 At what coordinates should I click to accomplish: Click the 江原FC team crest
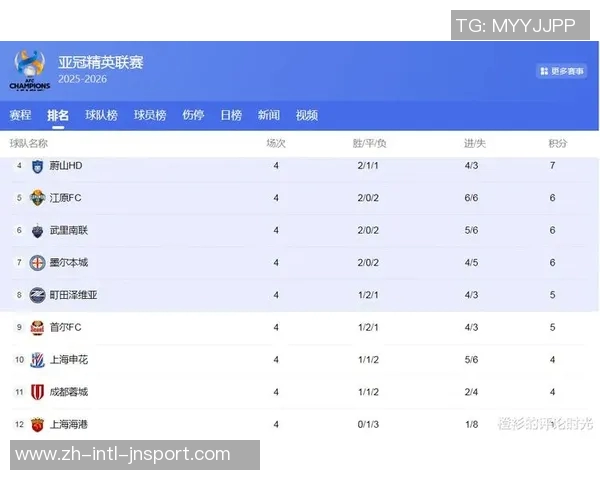pyautogui.click(x=38, y=198)
